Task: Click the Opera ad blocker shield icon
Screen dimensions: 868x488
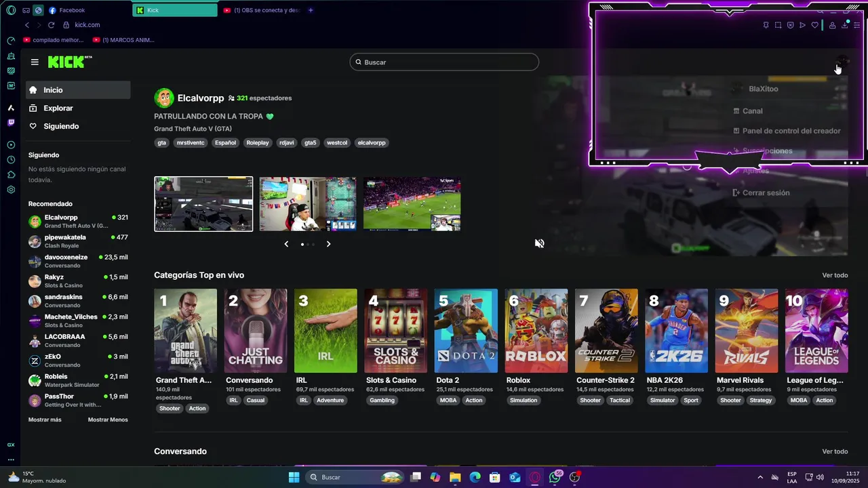Action: click(790, 25)
